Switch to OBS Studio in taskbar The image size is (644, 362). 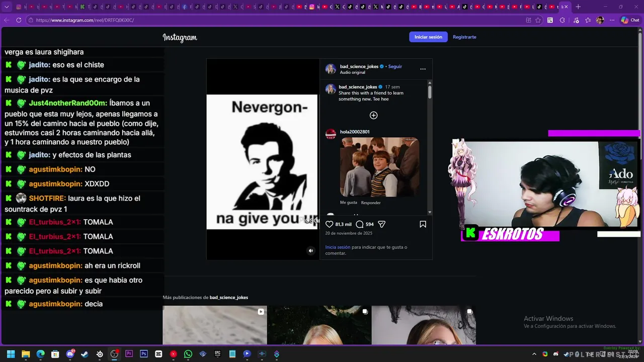click(x=114, y=354)
